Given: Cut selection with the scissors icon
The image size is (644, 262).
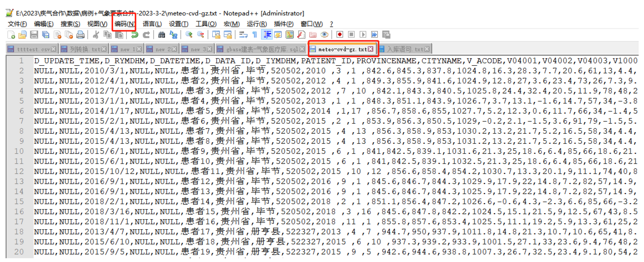Looking at the screenshot, I should point(96,35).
